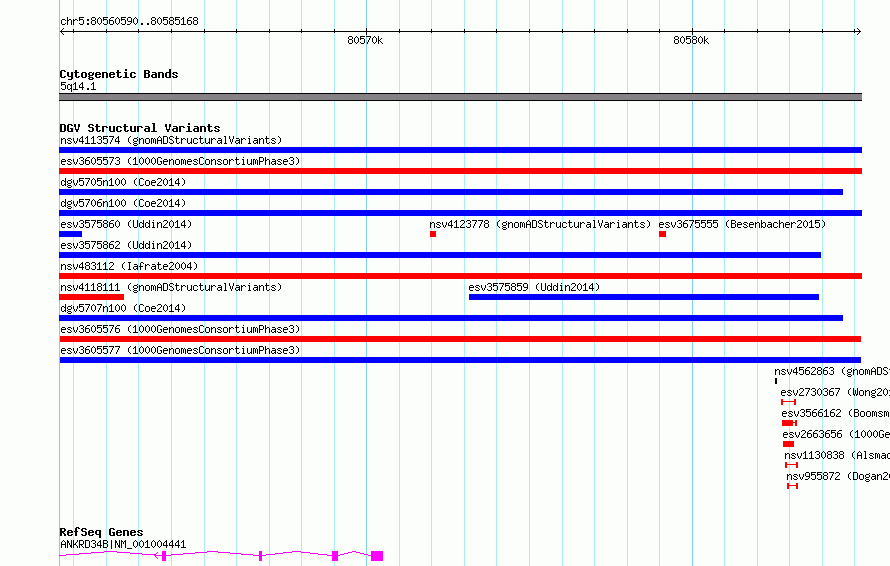Click the large magenta ANKRD34B exon block
The image size is (890, 566).
point(377,556)
